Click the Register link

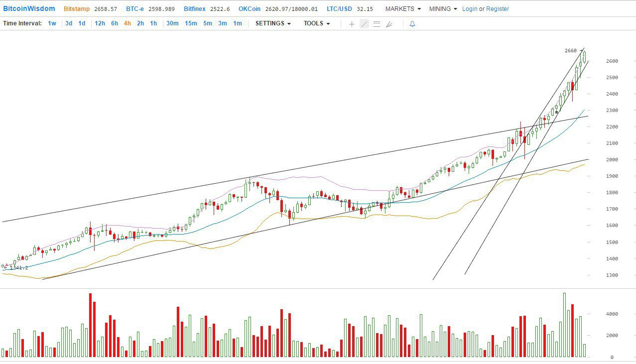(x=498, y=9)
